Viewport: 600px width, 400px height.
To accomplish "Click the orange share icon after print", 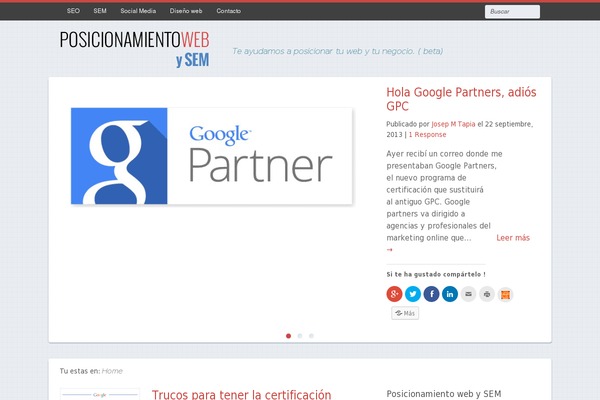I will coord(505,294).
